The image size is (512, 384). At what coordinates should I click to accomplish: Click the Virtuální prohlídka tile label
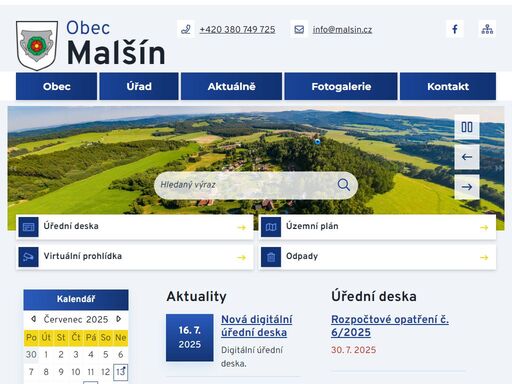(83, 256)
